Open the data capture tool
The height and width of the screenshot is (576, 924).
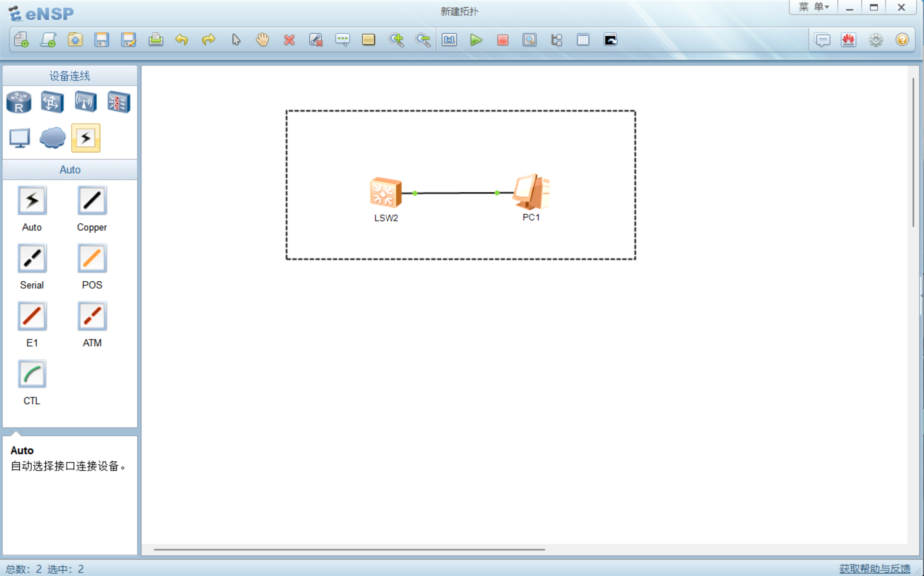tap(530, 40)
